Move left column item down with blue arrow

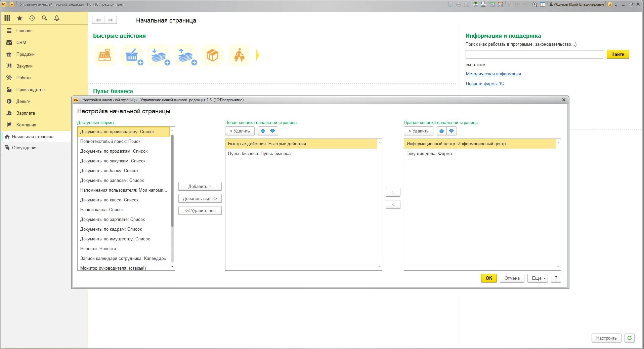tap(273, 131)
